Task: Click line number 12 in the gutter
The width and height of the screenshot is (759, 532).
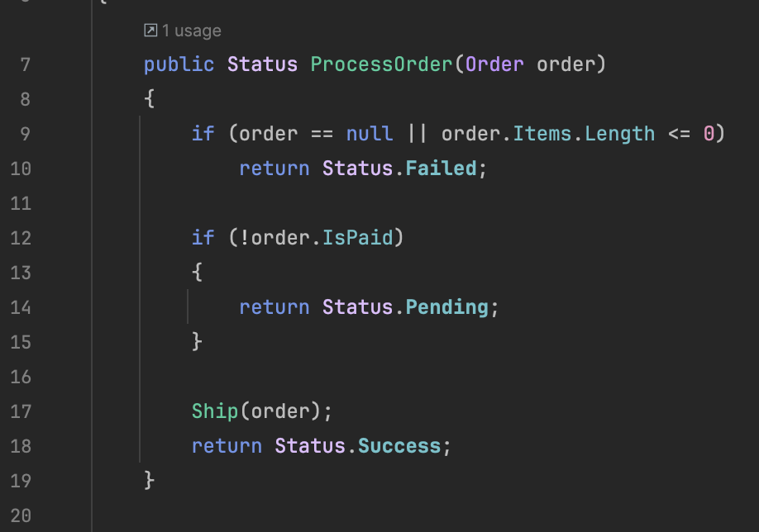Action: (21, 238)
